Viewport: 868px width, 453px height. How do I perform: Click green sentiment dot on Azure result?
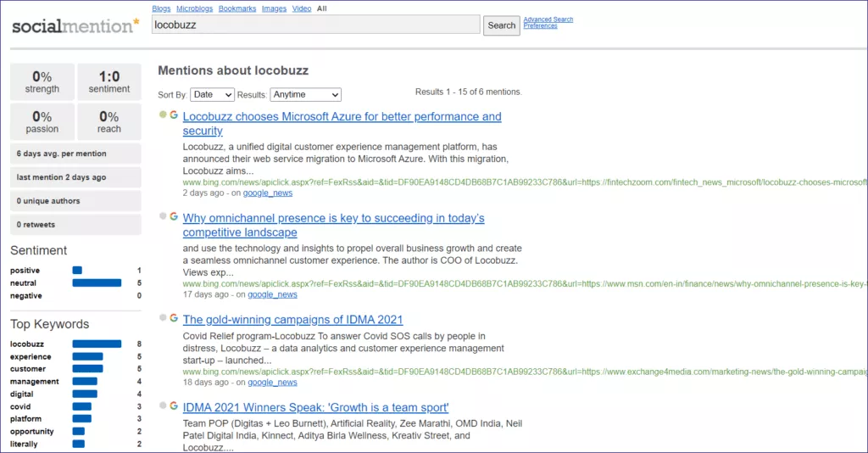pyautogui.click(x=163, y=115)
